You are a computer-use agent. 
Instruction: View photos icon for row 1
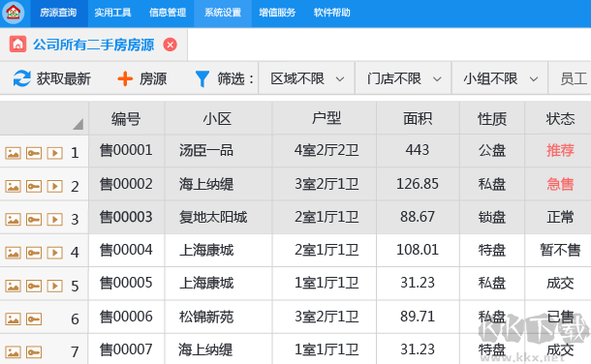pyautogui.click(x=13, y=153)
